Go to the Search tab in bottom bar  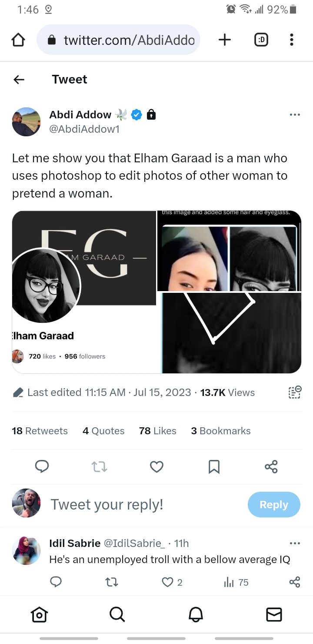click(x=117, y=614)
